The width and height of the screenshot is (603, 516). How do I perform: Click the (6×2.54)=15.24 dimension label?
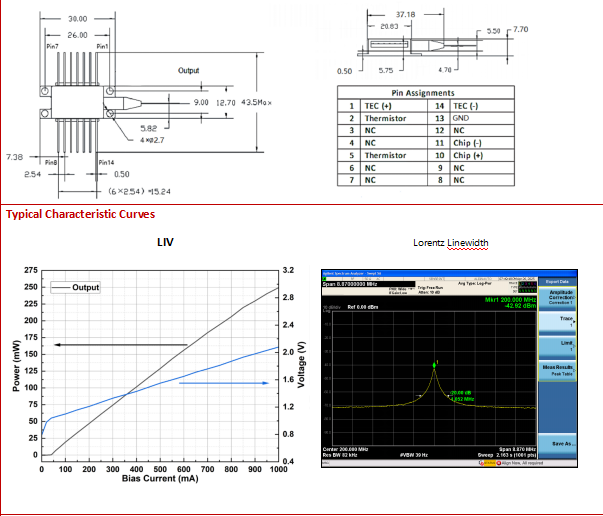(x=139, y=191)
